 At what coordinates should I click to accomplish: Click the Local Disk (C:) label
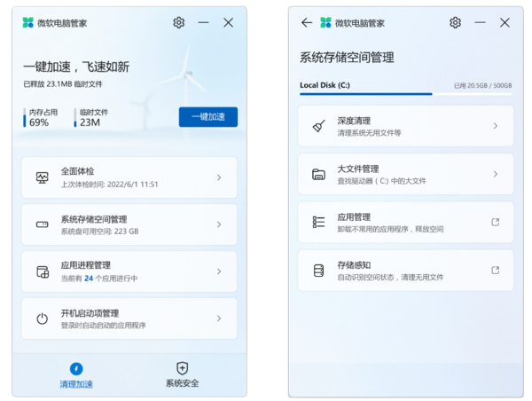coord(325,85)
